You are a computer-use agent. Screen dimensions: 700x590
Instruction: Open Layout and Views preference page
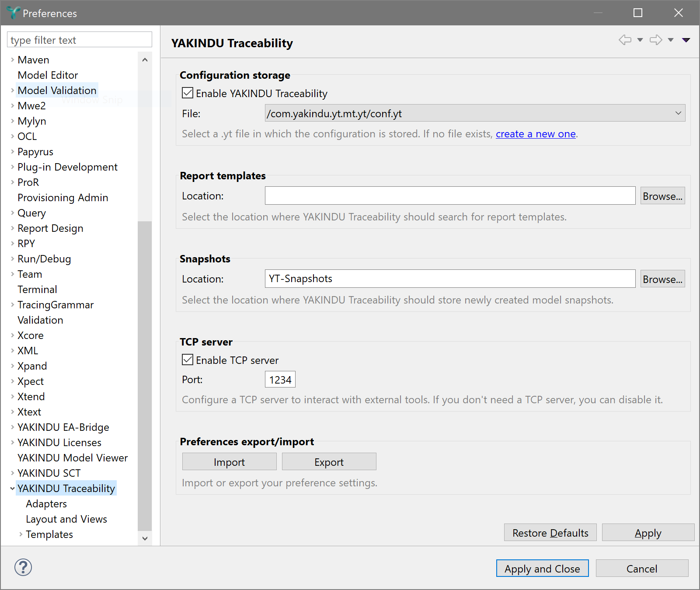click(x=66, y=519)
